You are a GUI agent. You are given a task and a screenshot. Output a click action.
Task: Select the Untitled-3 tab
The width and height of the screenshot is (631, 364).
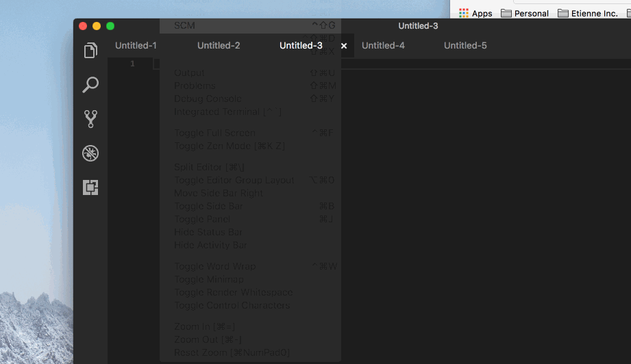[x=301, y=45]
